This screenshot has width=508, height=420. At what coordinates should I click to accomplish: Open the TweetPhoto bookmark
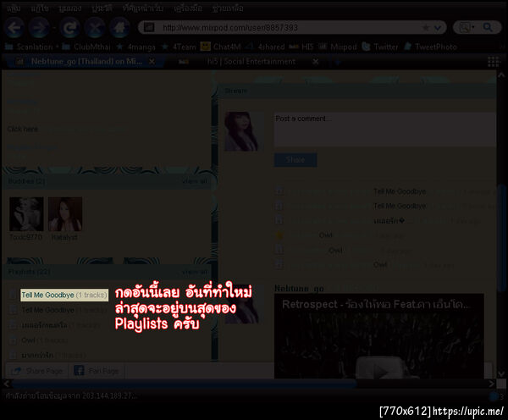(x=430, y=47)
